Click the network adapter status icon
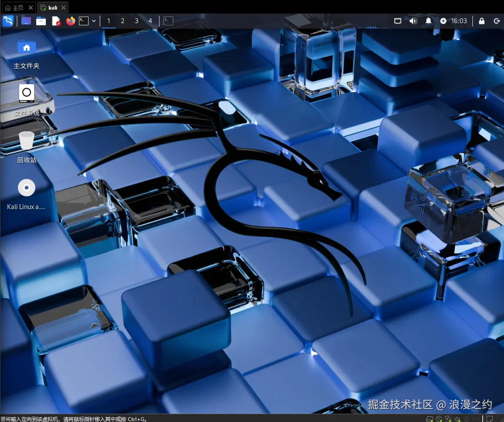 click(448, 419)
